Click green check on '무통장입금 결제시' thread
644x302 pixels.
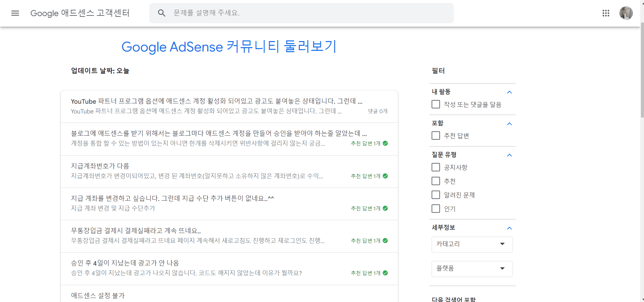pyautogui.click(x=385, y=240)
